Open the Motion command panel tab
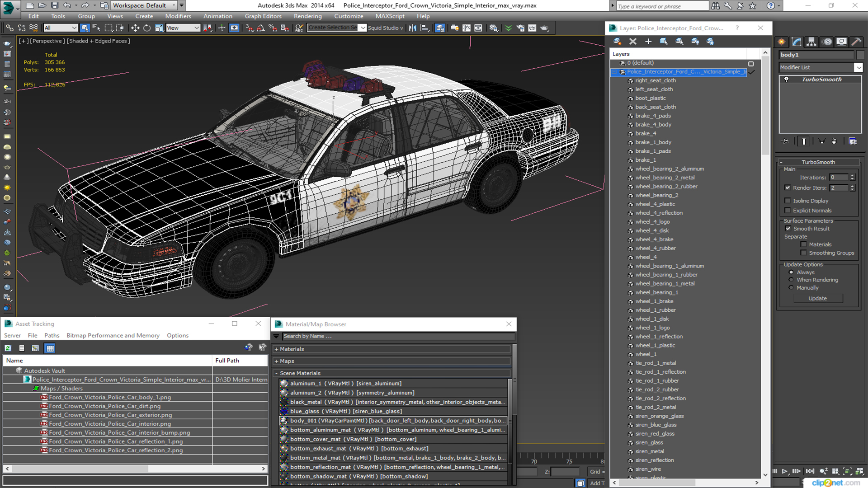 coord(827,42)
